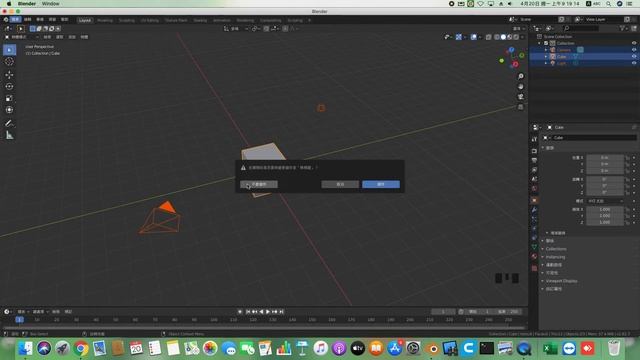Select the Cursor tool in viewport toolbar

(x=9, y=62)
